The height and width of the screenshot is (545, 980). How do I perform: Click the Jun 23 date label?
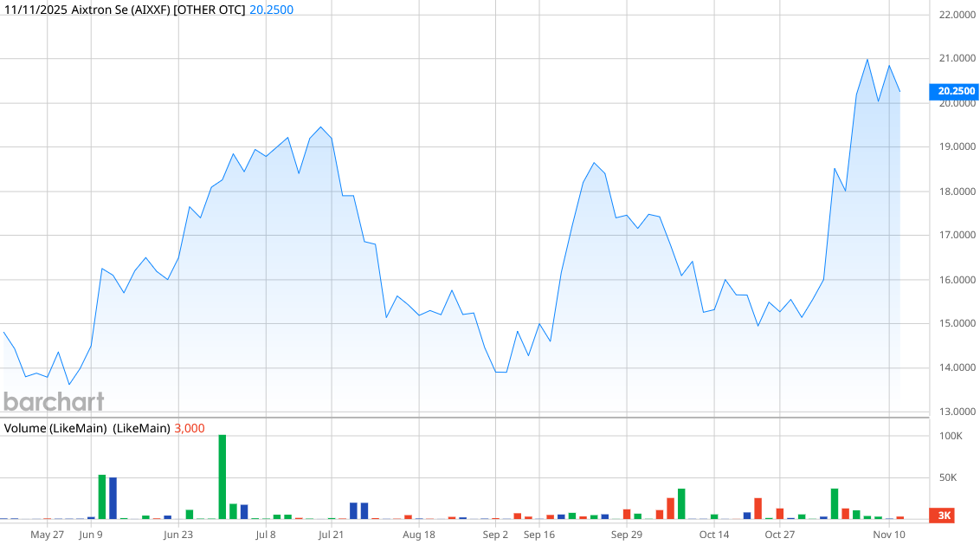pos(178,535)
